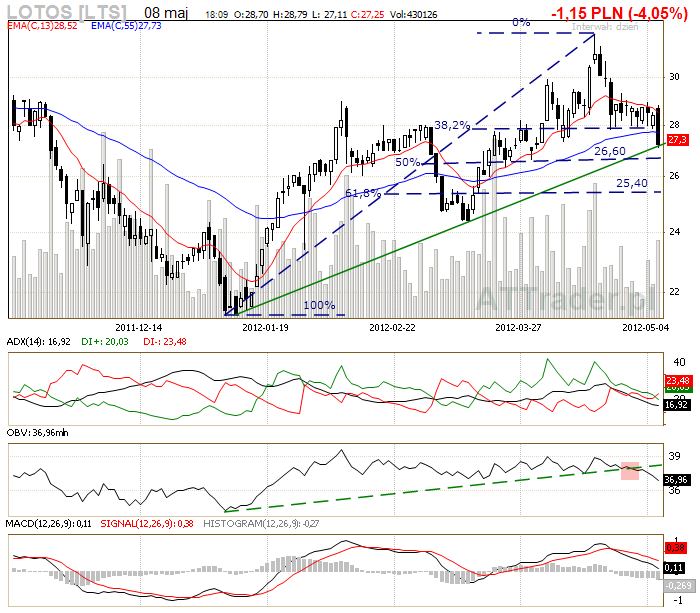
Task: Click the 61,8% Fibonacci retracement label
Action: click(363, 193)
